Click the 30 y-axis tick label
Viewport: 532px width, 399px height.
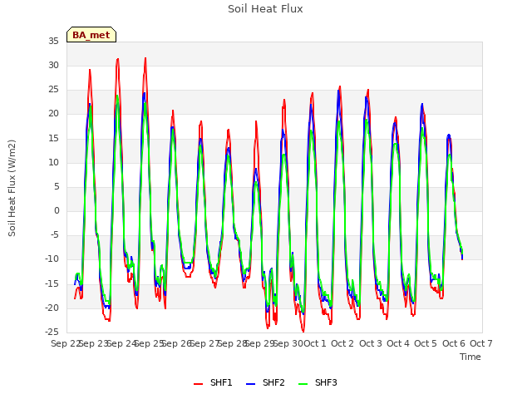53,65
